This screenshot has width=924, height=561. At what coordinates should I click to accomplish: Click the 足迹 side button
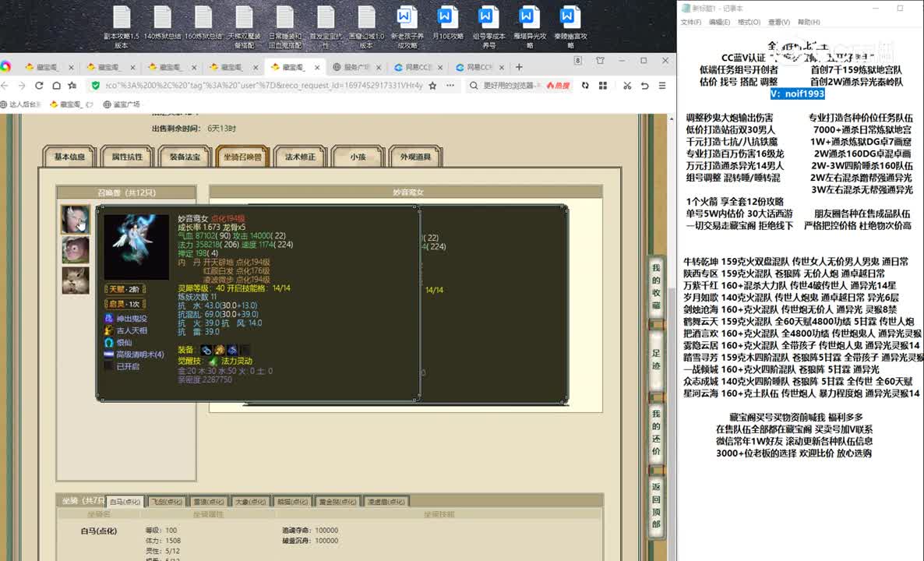click(x=656, y=359)
